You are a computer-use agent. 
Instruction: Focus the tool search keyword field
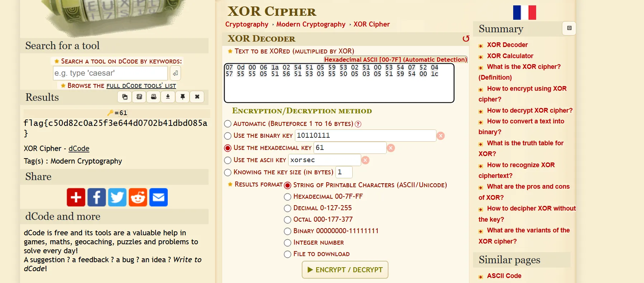110,73
